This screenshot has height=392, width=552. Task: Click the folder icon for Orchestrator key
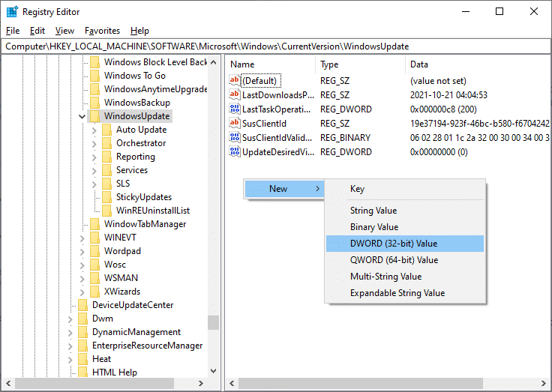pyautogui.click(x=106, y=143)
